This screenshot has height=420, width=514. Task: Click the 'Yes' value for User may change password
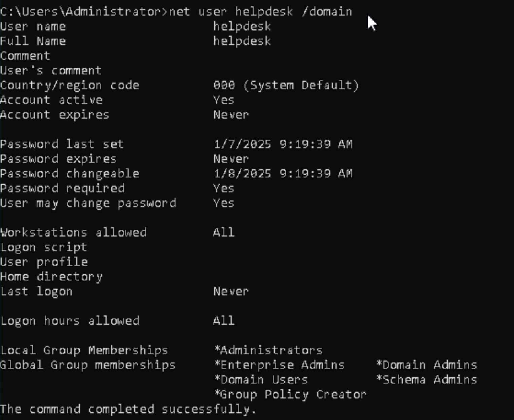point(224,203)
